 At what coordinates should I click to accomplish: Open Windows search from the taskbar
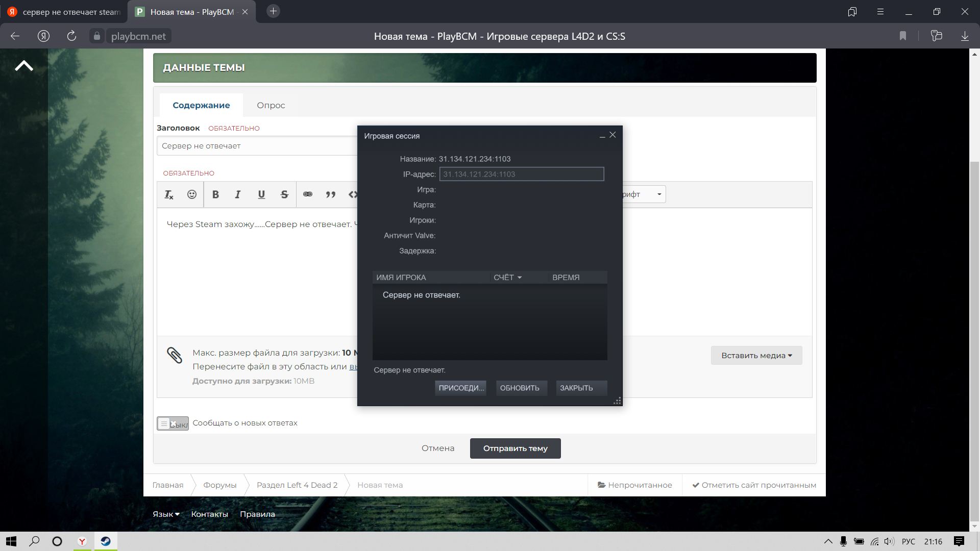click(x=34, y=541)
